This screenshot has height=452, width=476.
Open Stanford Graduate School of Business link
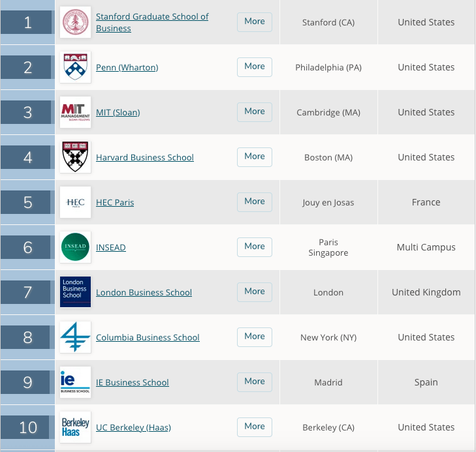(x=152, y=22)
